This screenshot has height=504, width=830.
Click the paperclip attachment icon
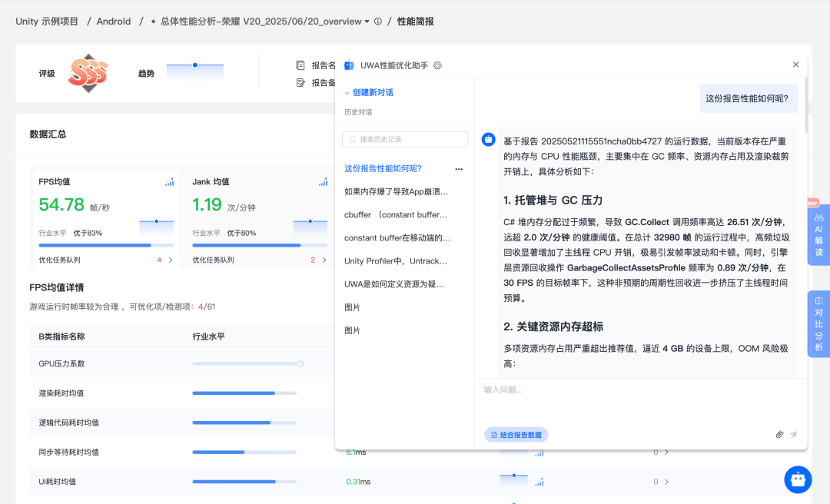tap(779, 434)
